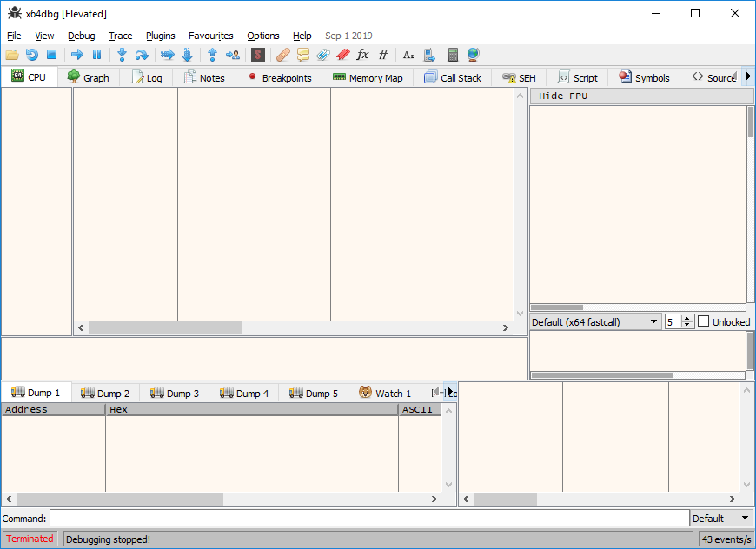Select the Dump 2 tab
Image resolution: width=756 pixels, height=549 pixels.
105,393
